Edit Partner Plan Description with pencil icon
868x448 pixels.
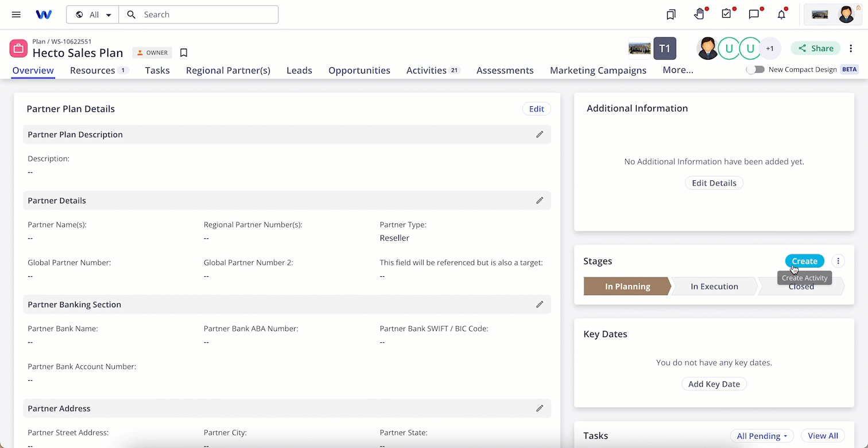point(540,134)
